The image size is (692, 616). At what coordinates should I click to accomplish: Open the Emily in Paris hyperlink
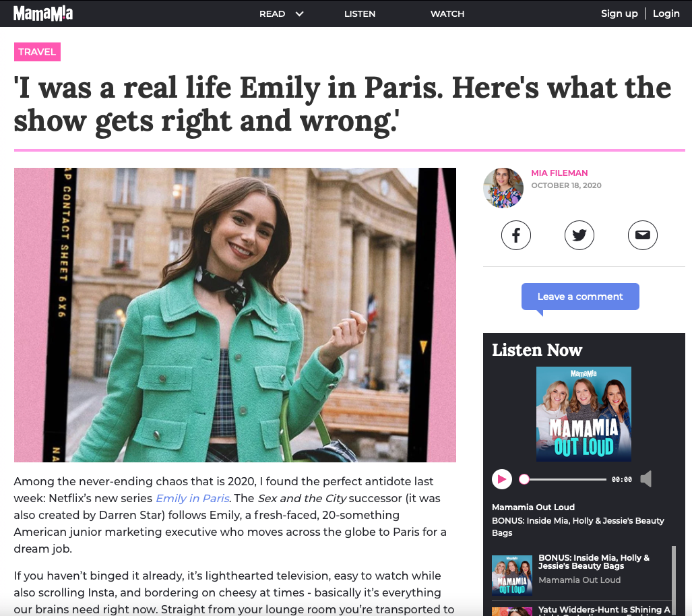click(193, 498)
